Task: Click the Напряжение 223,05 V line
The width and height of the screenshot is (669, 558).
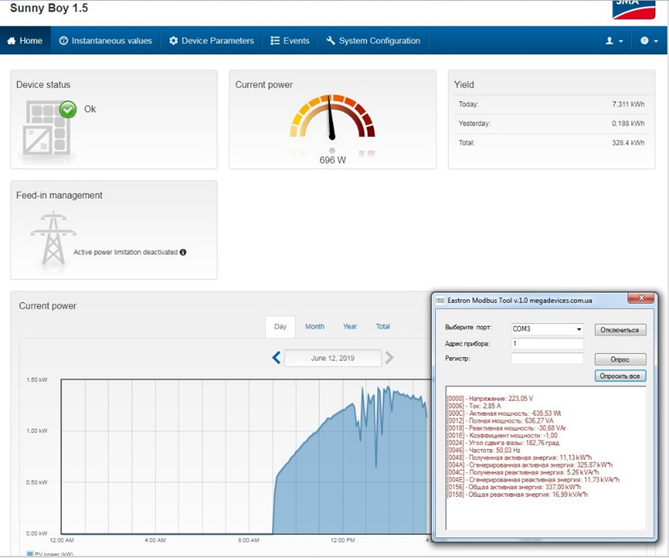Action: click(490, 398)
